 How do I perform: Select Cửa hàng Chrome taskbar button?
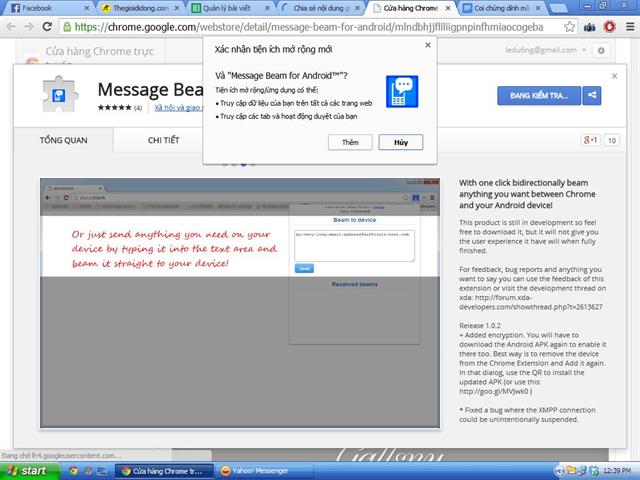click(163, 471)
